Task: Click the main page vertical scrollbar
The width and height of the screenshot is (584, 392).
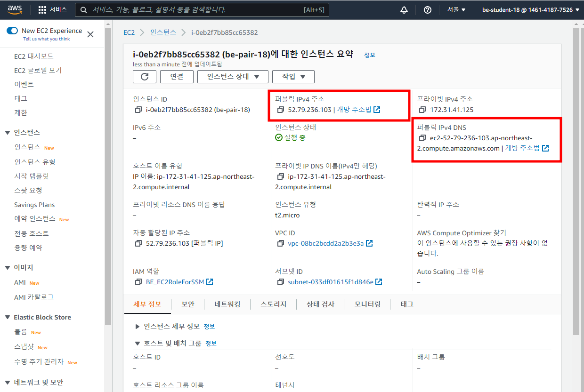Action: coord(576,181)
